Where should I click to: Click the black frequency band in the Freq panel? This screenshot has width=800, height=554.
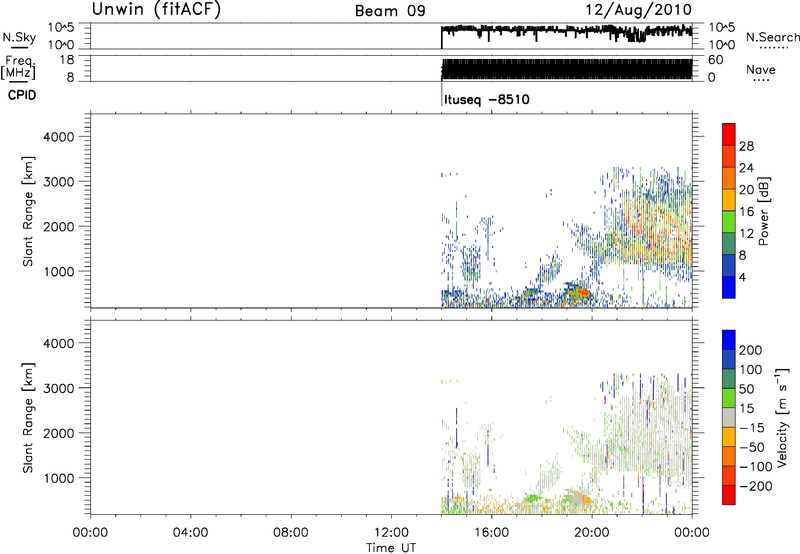pos(567,69)
